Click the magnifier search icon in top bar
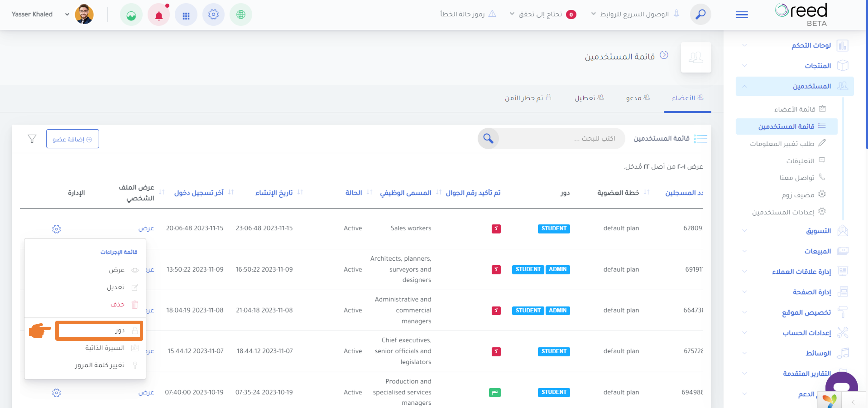 tap(701, 14)
